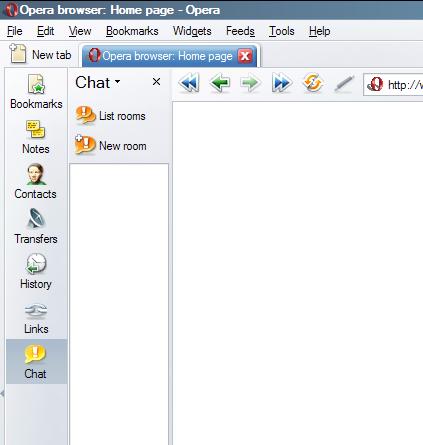
Task: Close the Chat panel
Action: point(156,82)
